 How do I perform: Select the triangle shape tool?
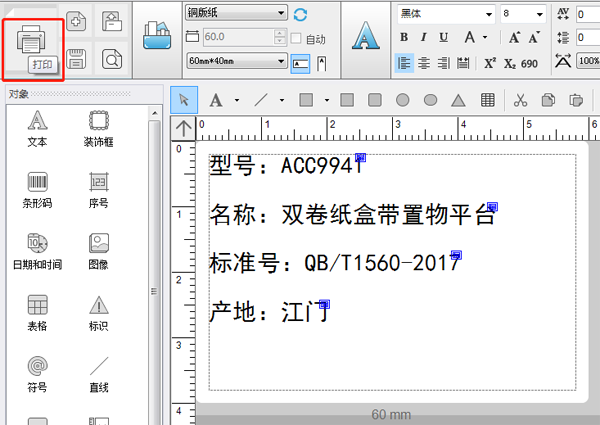point(458,100)
